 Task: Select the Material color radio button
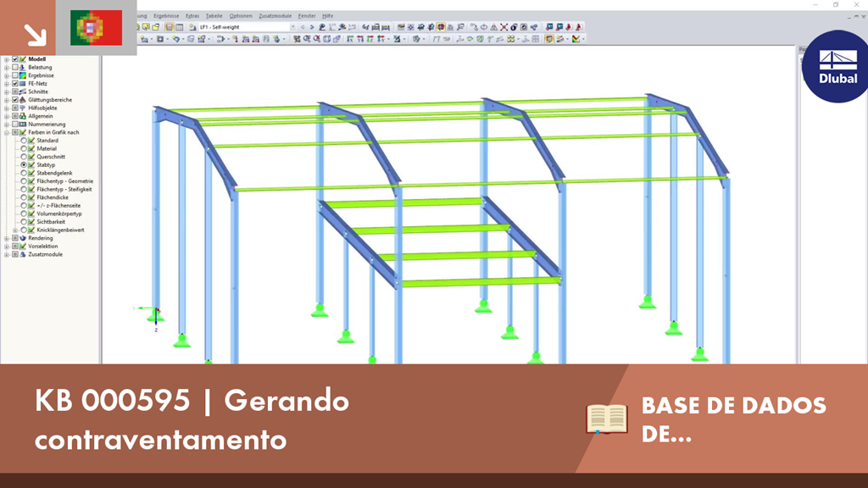(24, 149)
